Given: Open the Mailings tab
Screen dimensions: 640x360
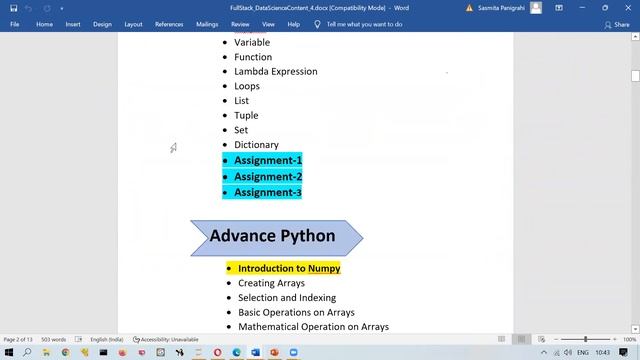Looking at the screenshot, I should (207, 24).
